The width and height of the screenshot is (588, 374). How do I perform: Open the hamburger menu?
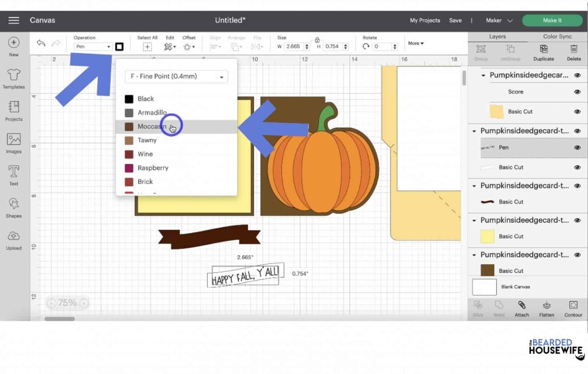13,20
